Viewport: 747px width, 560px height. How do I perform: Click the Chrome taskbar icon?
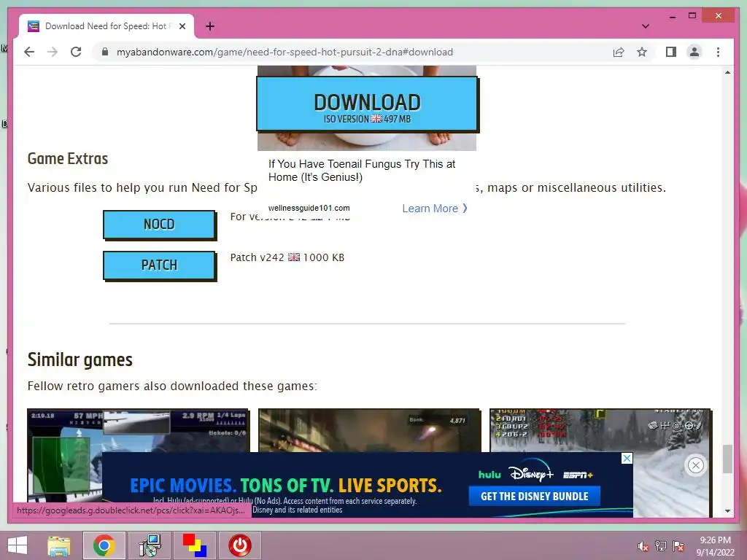point(104,545)
